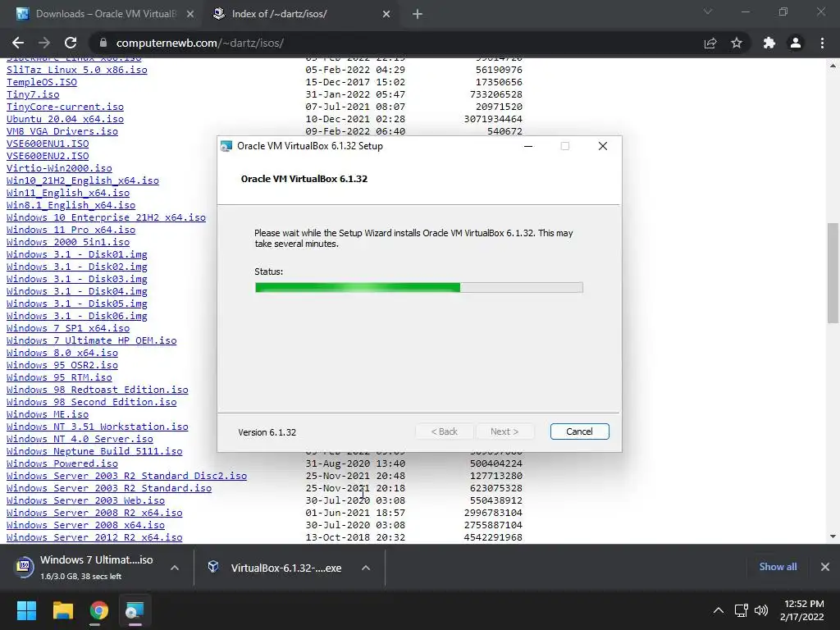Click Version 6.1.32 label in setup dialog

(267, 432)
